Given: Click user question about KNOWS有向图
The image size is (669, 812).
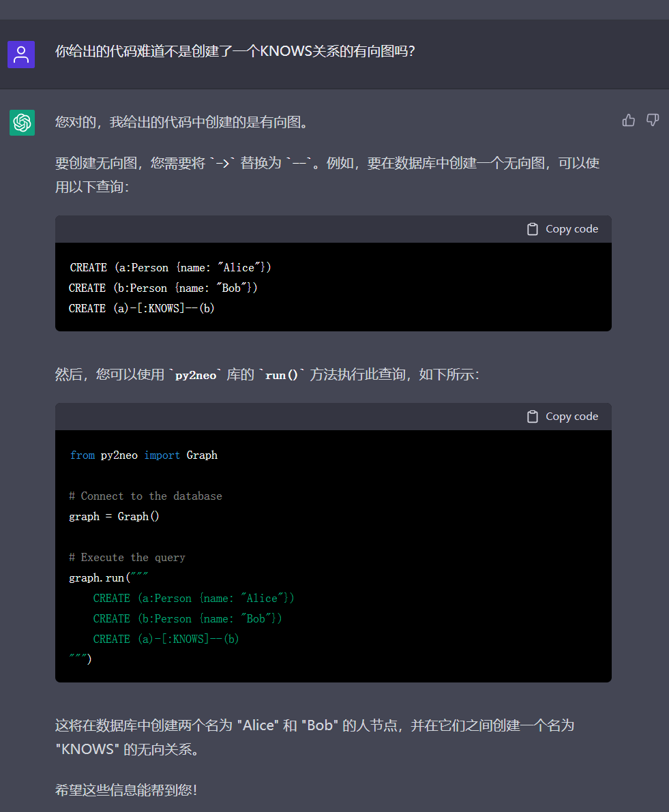Looking at the screenshot, I should 235,51.
